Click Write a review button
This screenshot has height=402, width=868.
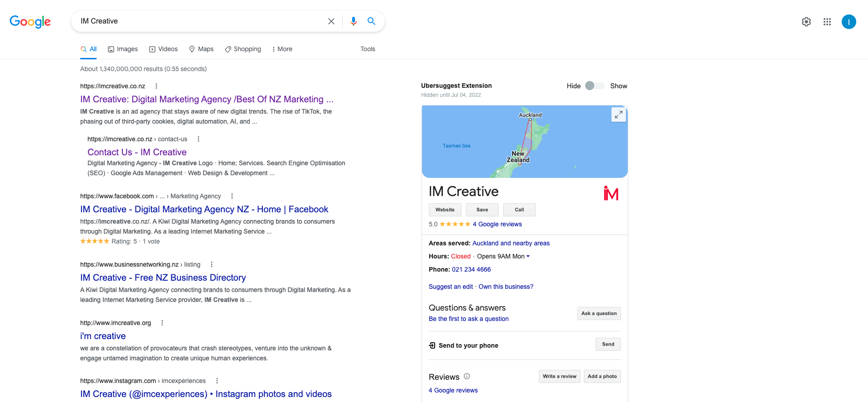click(x=560, y=376)
